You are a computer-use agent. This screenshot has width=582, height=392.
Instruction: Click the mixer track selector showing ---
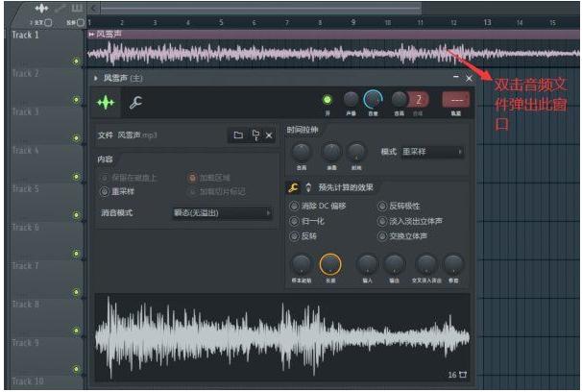tap(456, 100)
